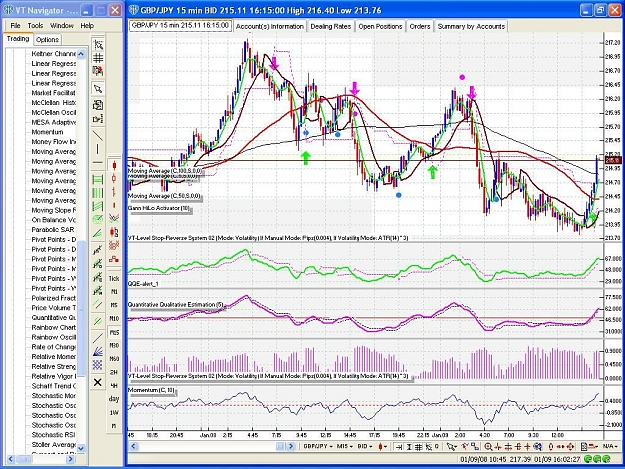
Task: Open the candlestick chart style dropdown in bottom toolbar
Action: 383,446
